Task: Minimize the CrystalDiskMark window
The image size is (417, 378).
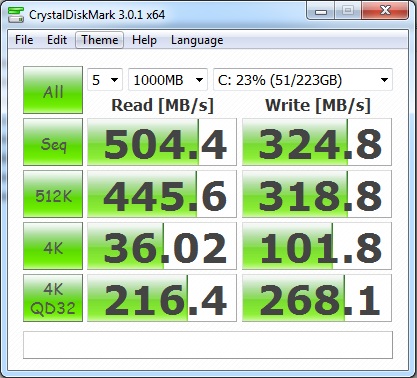Action: [x=321, y=11]
